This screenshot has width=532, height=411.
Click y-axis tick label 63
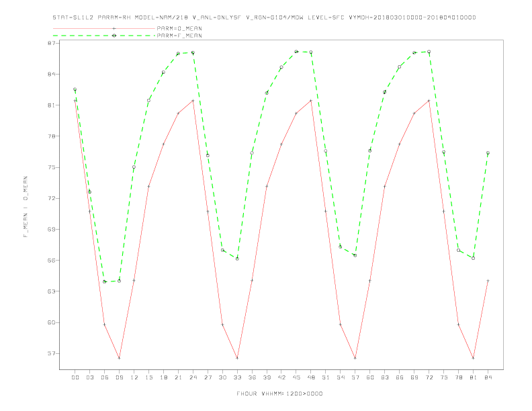[x=52, y=291]
